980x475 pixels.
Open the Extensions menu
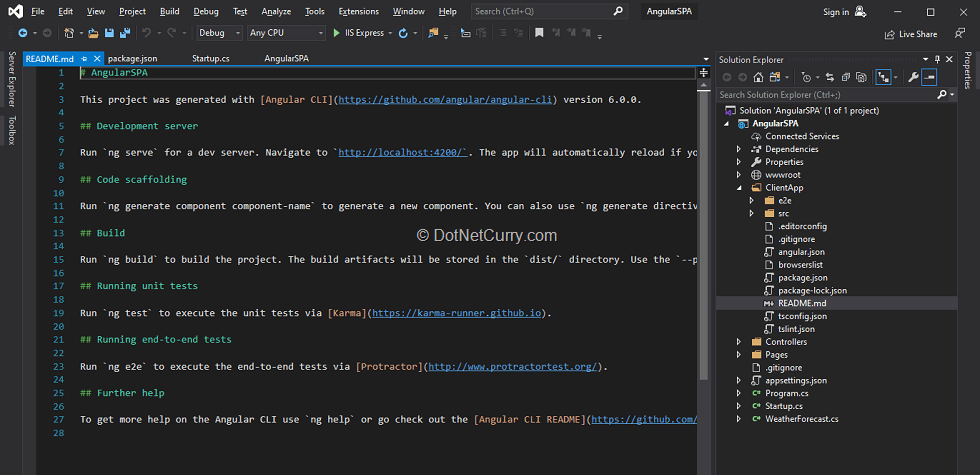point(359,11)
